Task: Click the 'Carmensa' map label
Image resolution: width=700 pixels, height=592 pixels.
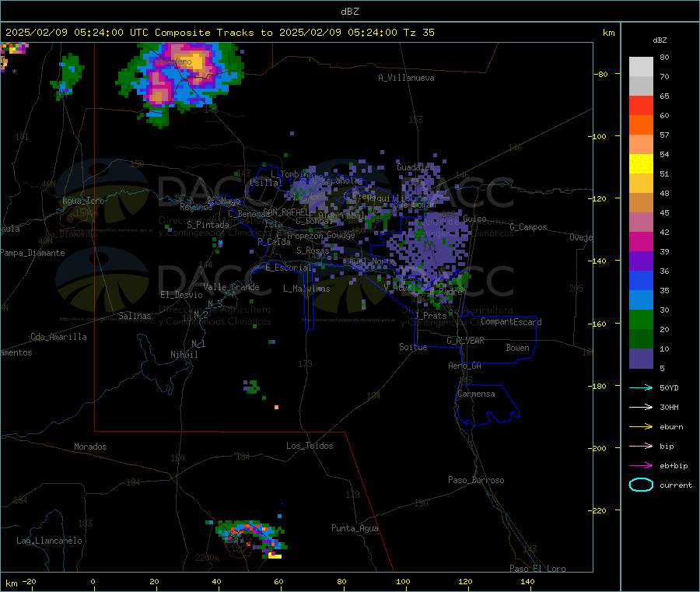Action: tap(476, 394)
